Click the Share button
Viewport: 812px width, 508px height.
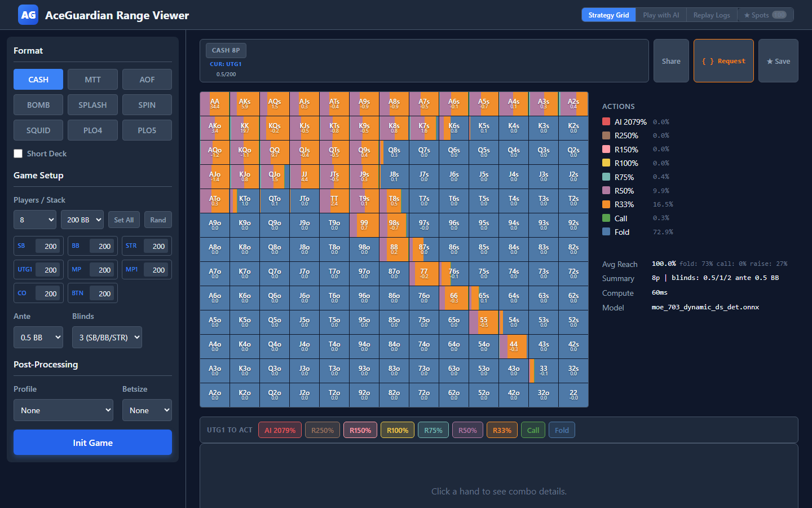tap(671, 61)
